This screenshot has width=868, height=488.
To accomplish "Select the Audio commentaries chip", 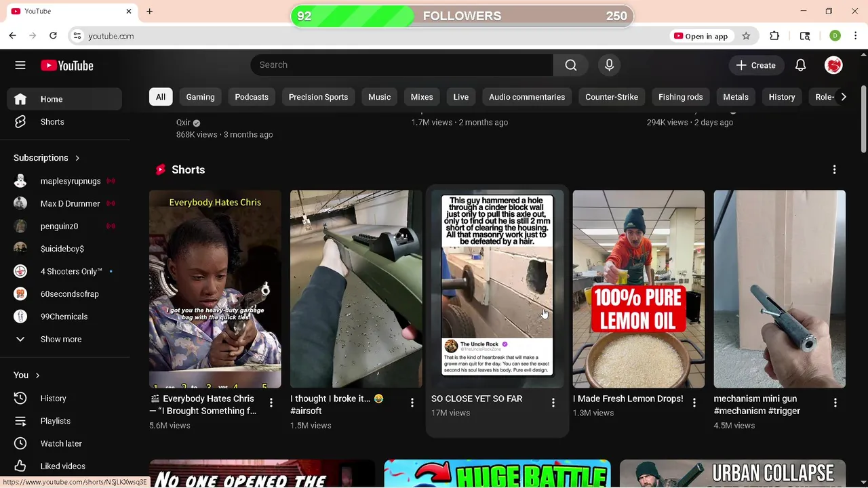I will click(x=527, y=97).
